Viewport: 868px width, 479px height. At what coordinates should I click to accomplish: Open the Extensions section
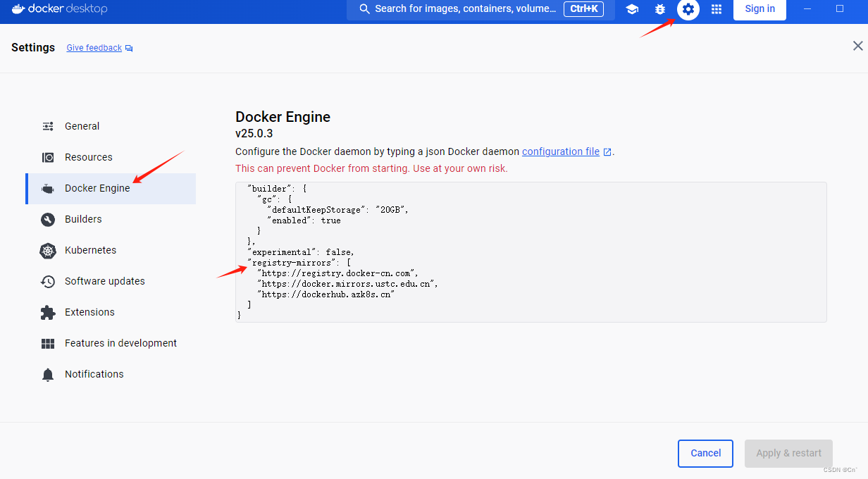click(x=111, y=312)
